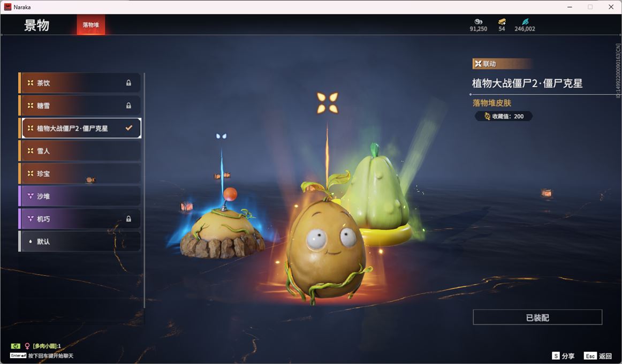Click the purple triangle icon on 机巧 row
Image resolution: width=622 pixels, height=364 pixels.
[x=30, y=218]
